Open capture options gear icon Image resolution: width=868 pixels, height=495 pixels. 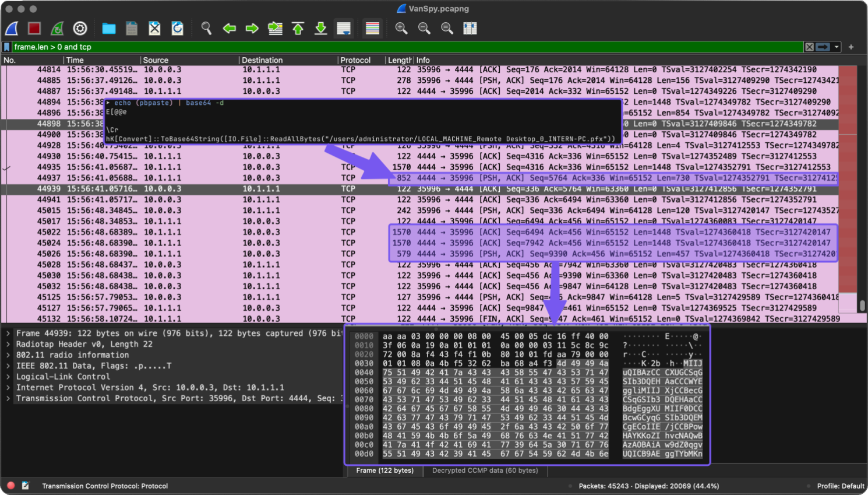point(80,28)
